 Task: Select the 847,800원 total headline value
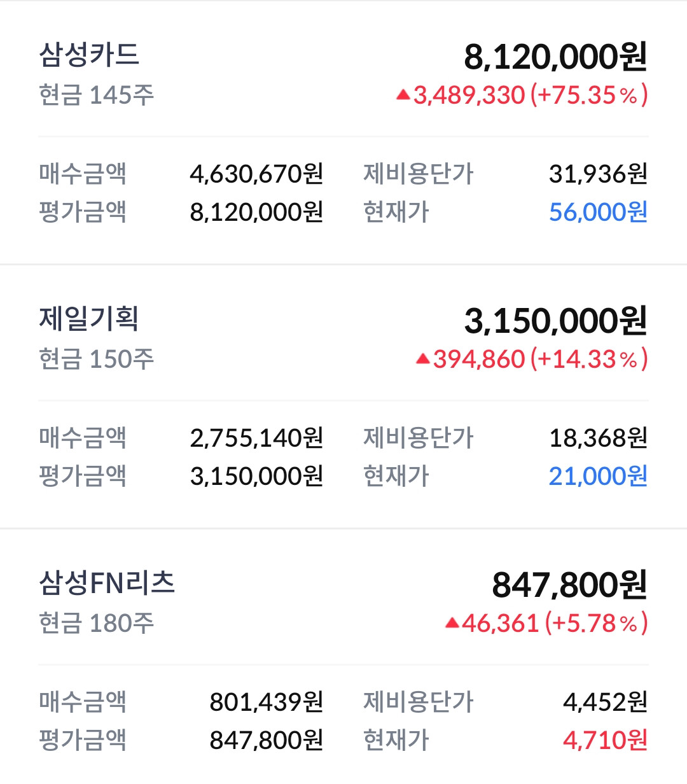click(x=569, y=585)
